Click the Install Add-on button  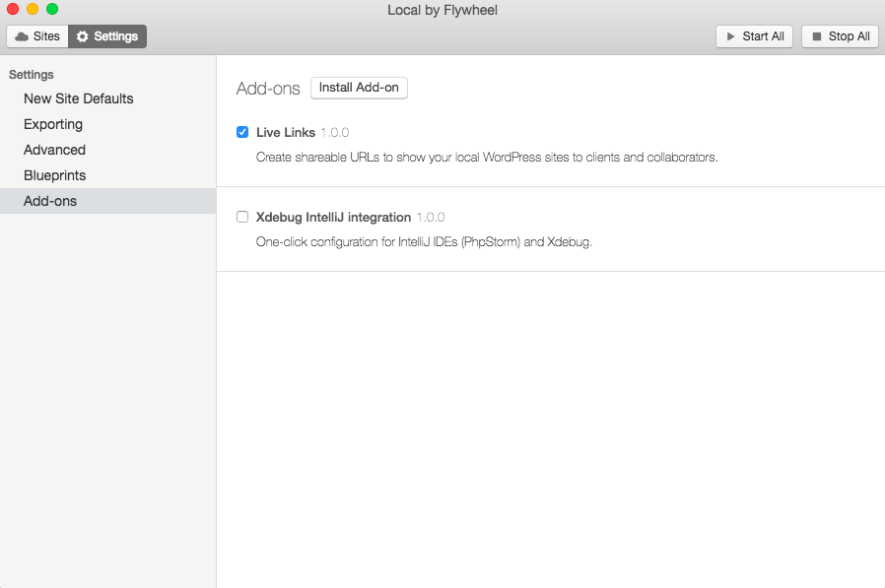click(x=359, y=88)
